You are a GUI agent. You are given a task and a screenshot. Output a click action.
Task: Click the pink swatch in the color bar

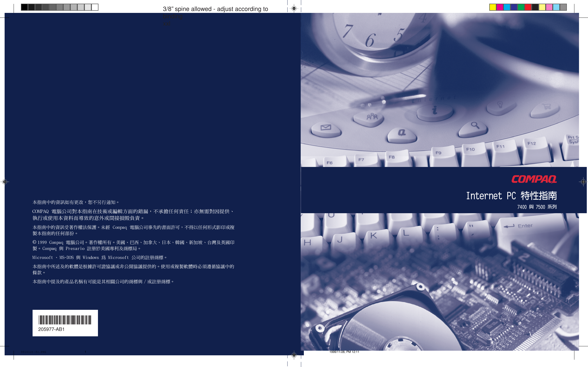pos(549,7)
